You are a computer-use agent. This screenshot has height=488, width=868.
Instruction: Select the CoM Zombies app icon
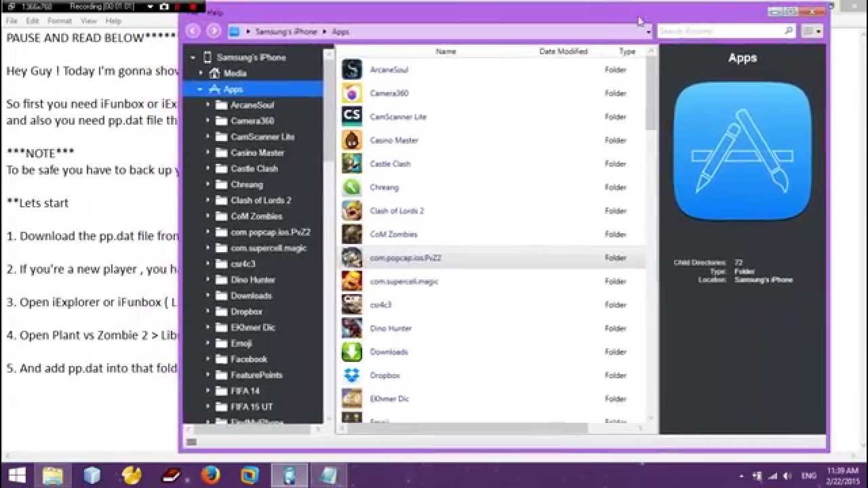click(x=352, y=234)
